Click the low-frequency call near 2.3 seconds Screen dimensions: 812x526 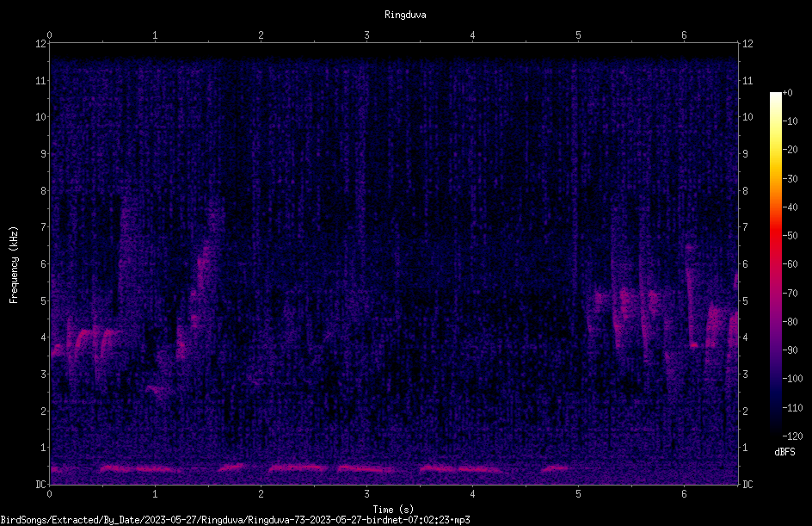(298, 467)
